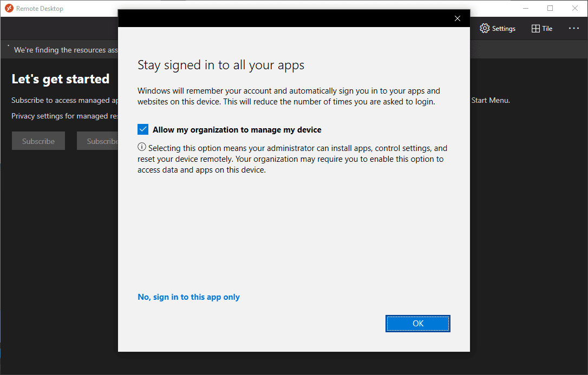Close the Remote Desktop window
588x375 pixels.
tap(575, 8)
